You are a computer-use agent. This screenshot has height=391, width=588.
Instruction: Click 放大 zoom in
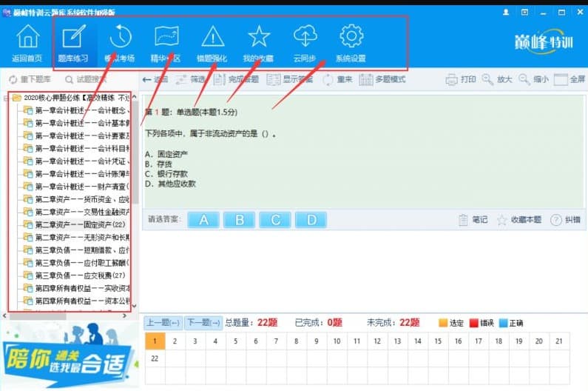click(x=497, y=79)
